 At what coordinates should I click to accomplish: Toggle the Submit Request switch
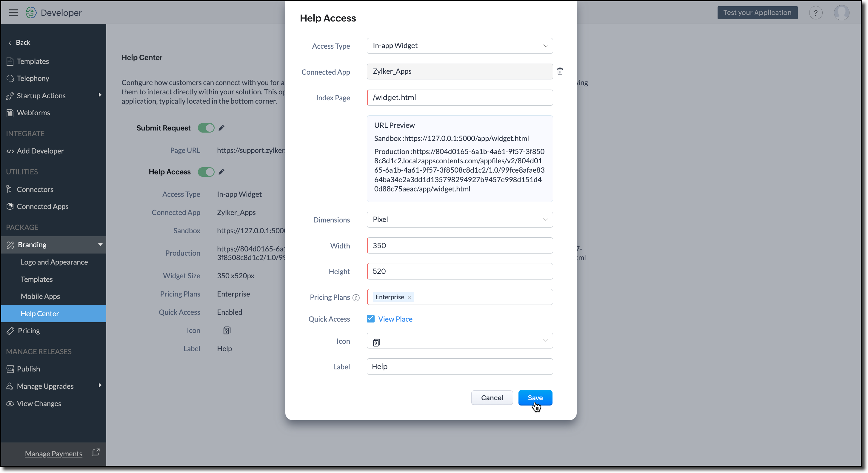point(206,128)
